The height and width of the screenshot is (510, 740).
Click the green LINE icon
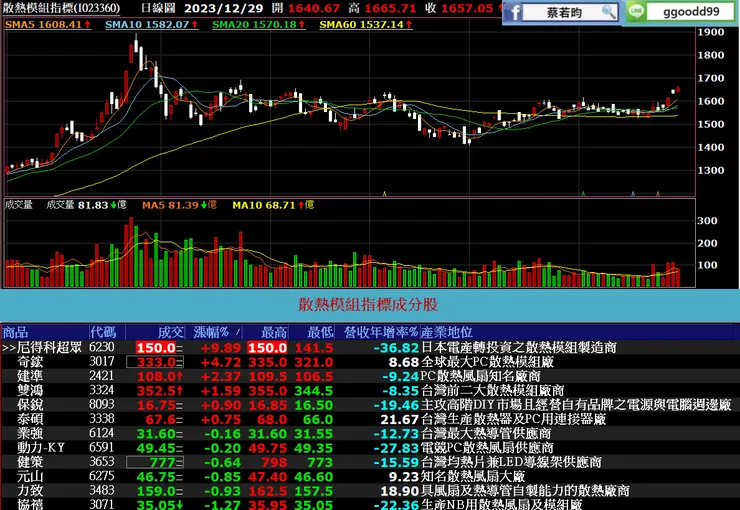636,11
